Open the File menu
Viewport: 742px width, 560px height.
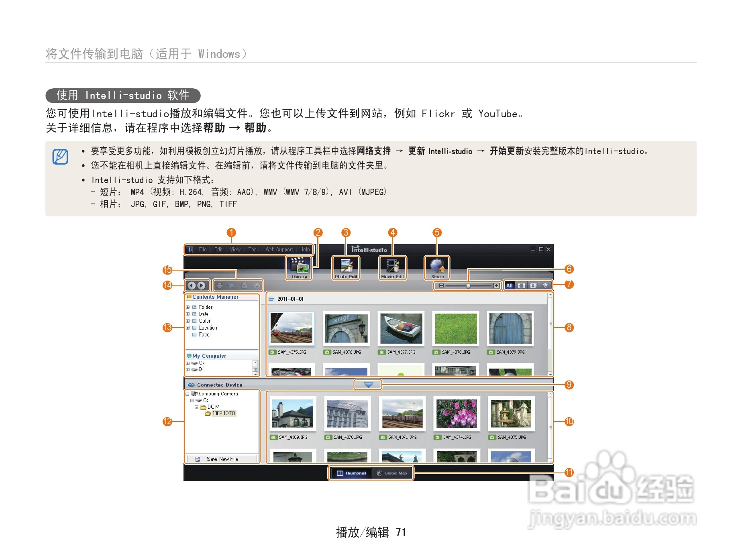(x=203, y=250)
